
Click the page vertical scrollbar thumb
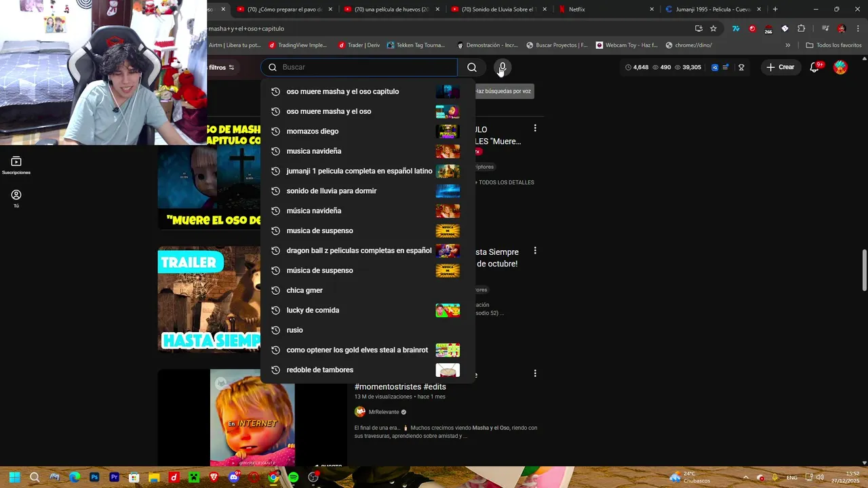(864, 270)
